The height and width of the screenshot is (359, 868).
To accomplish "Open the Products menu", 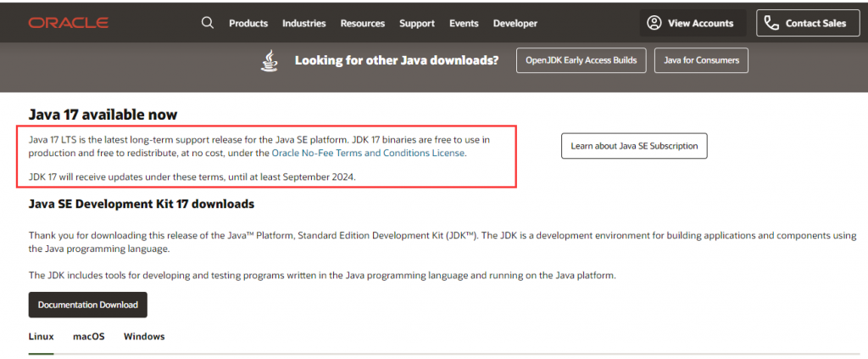I will click(x=248, y=23).
